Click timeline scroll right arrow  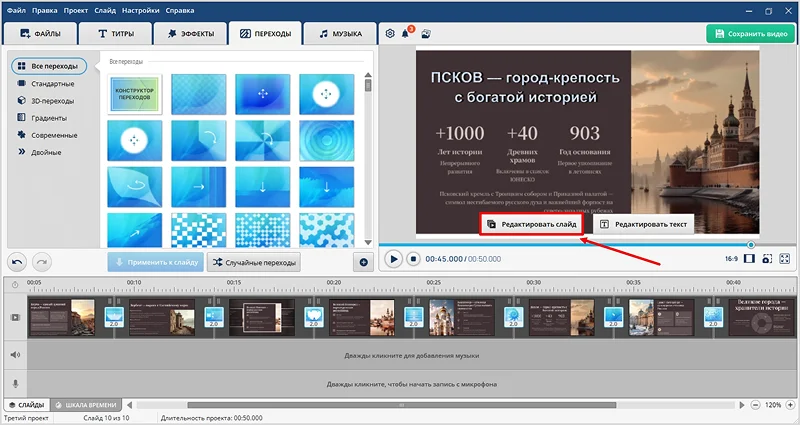pos(741,405)
